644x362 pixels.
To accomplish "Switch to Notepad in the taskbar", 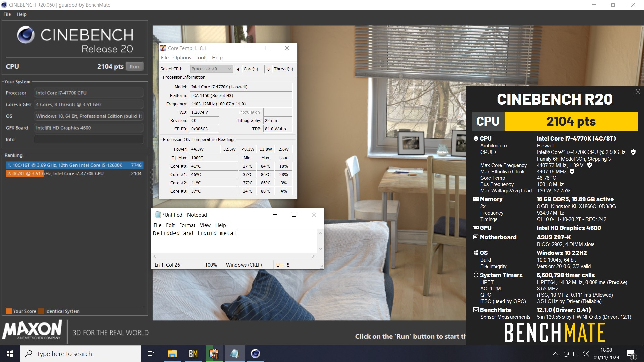I will pyautogui.click(x=235, y=354).
